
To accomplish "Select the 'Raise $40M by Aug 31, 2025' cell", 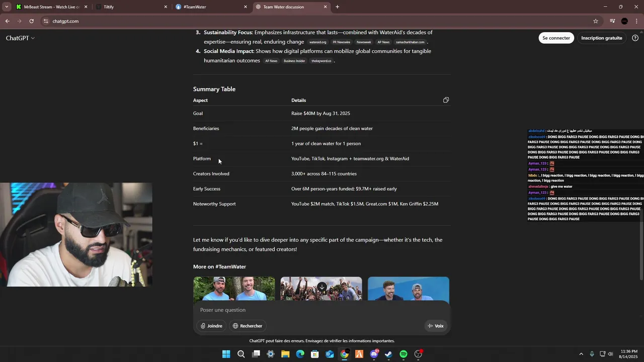I will point(320,114).
